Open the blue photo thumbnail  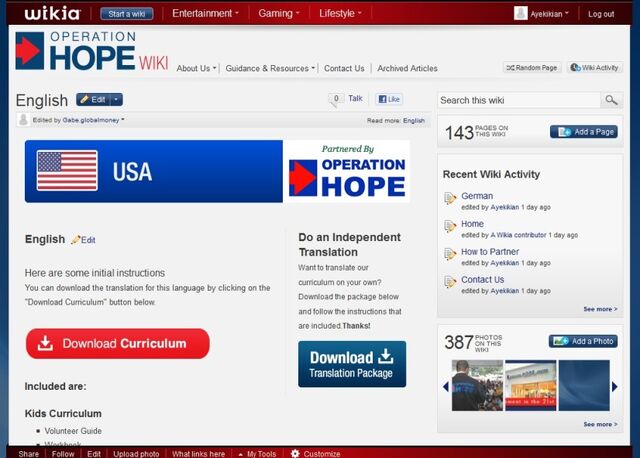pyautogui.click(x=584, y=385)
